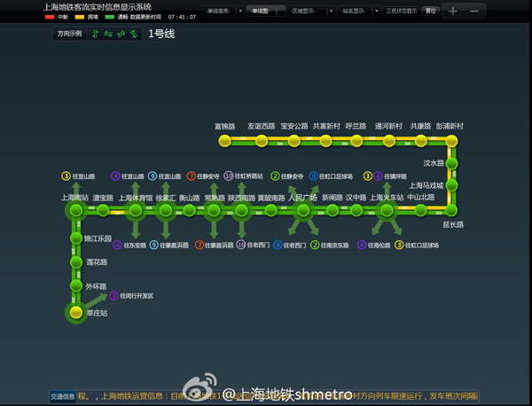Click the 复位 reset button

click(x=431, y=11)
